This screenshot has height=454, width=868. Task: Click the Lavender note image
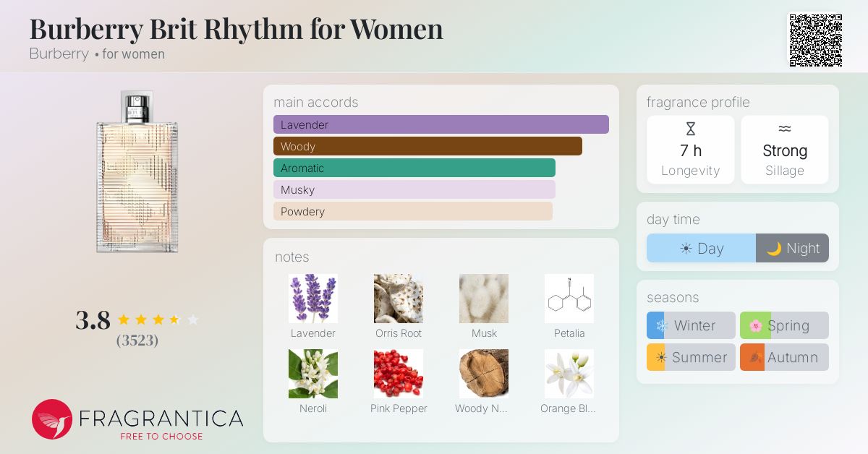coord(313,299)
